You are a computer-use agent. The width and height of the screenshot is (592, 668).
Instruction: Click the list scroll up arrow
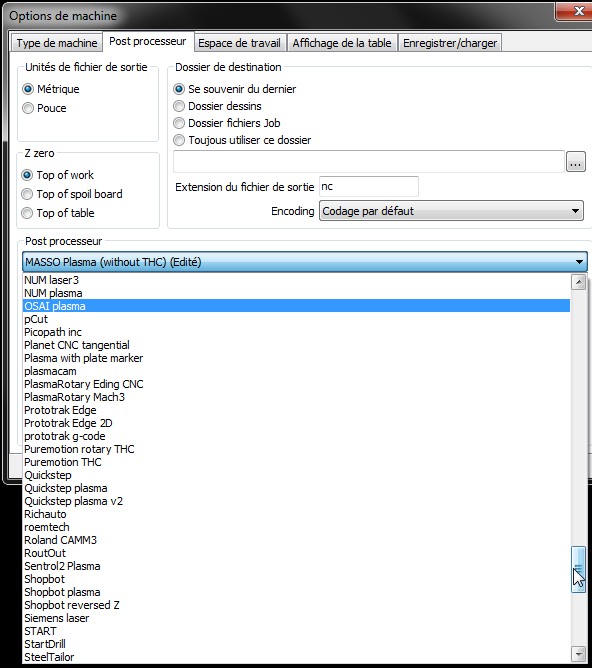579,282
